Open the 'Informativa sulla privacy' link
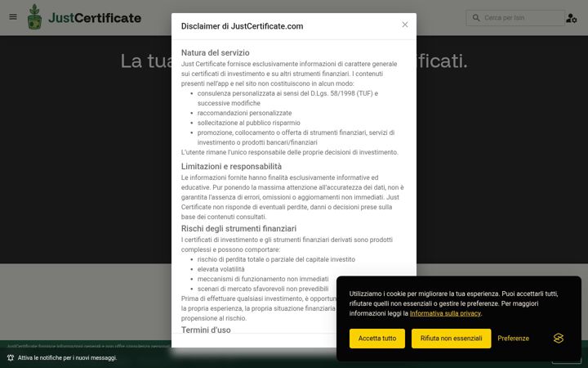 coord(445,313)
